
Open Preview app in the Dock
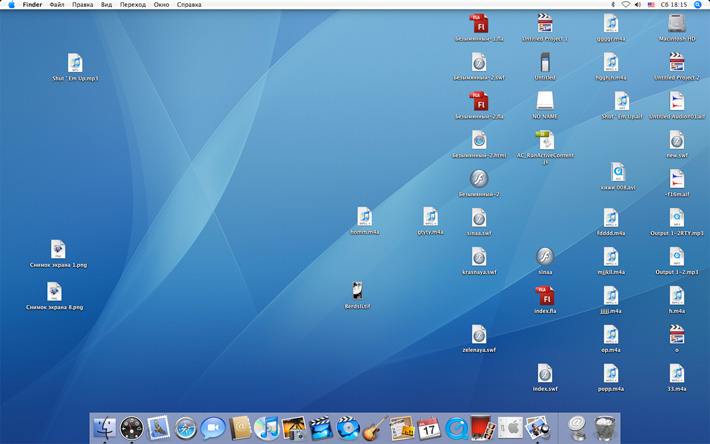[x=537, y=428]
